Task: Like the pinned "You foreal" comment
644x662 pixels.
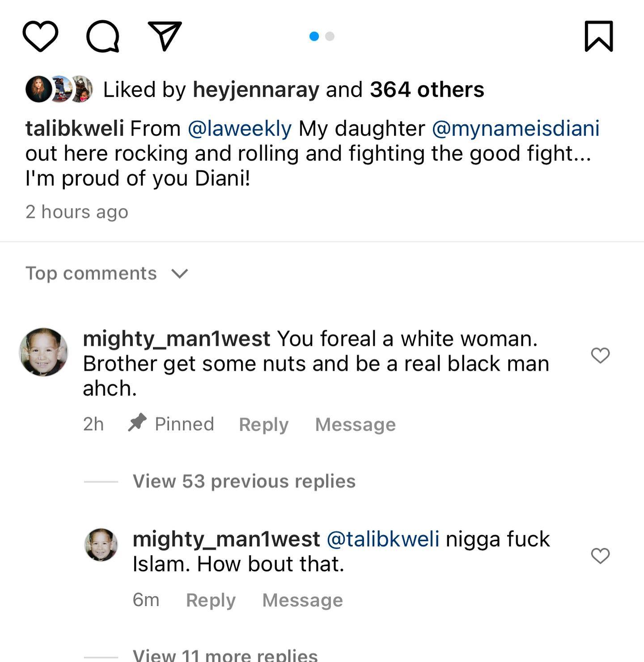Action: [600, 356]
